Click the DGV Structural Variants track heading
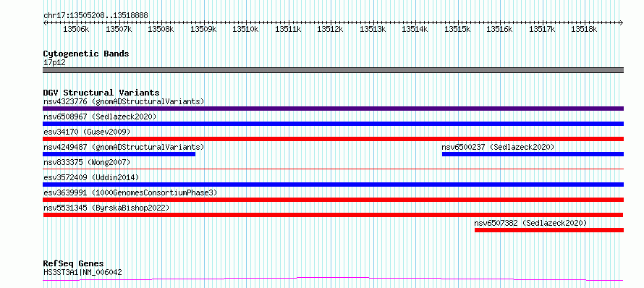Image resolution: width=644 pixels, height=288 pixels. (x=101, y=93)
